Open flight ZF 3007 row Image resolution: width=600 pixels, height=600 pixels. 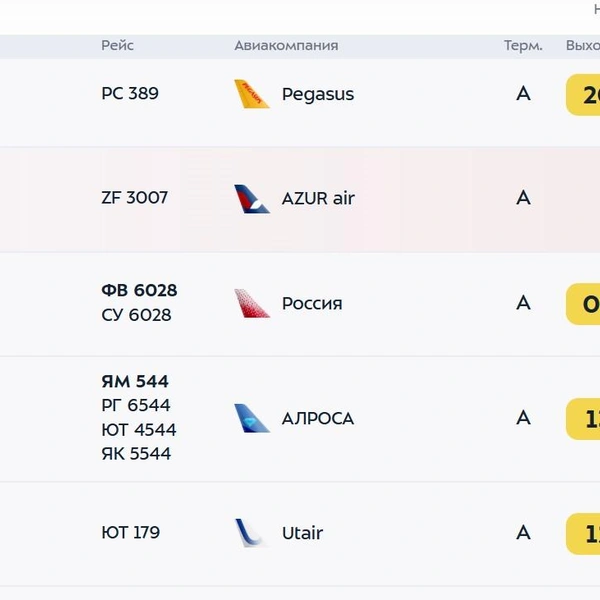click(300, 199)
